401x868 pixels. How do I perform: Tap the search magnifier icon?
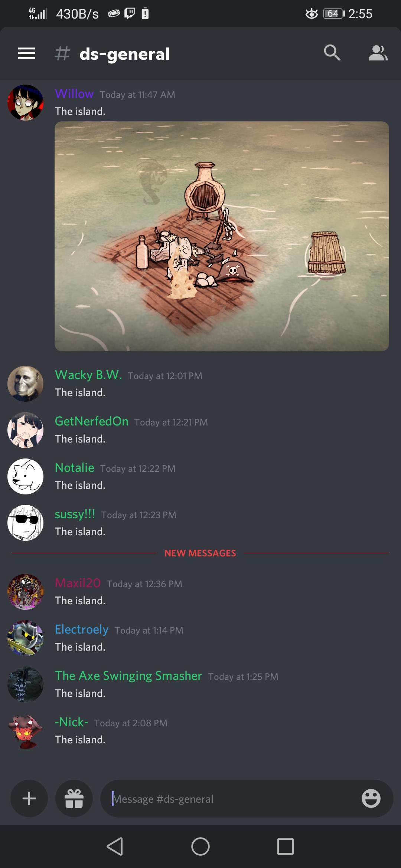point(332,53)
